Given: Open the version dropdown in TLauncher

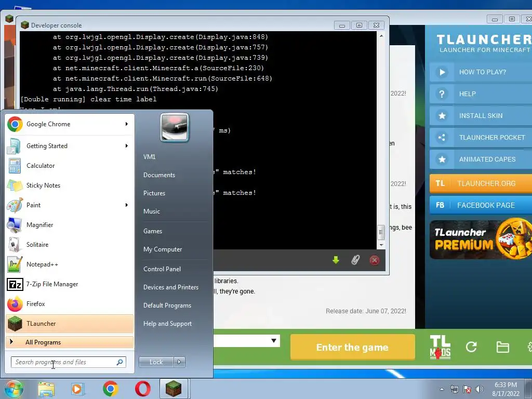Looking at the screenshot, I should [x=274, y=341].
